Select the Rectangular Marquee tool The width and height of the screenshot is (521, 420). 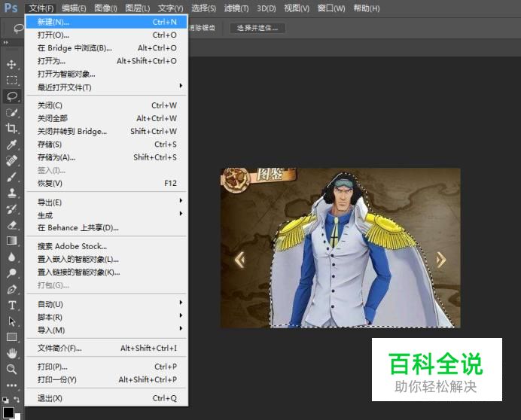(11, 80)
